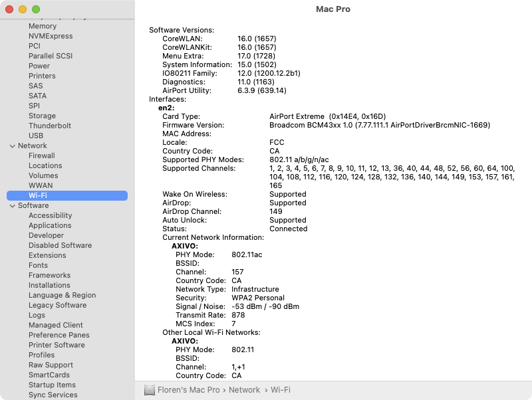532x400 pixels.
Task: Select Managed Client in sidebar
Action: point(56,325)
